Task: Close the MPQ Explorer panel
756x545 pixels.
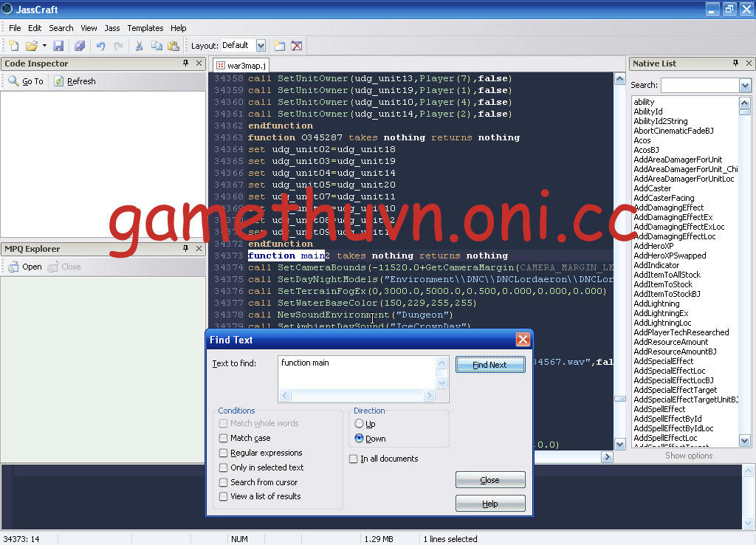Action: pos(199,248)
